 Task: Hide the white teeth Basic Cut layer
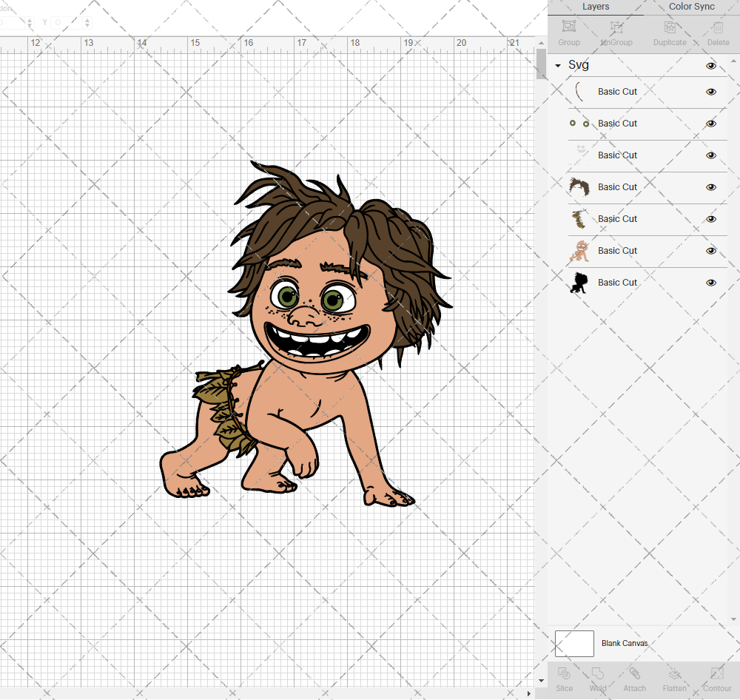pyautogui.click(x=710, y=155)
